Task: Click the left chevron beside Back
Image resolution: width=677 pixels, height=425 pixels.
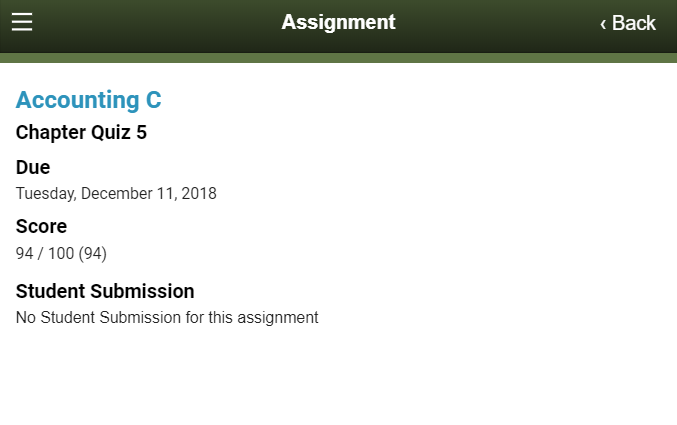Action: [x=603, y=23]
